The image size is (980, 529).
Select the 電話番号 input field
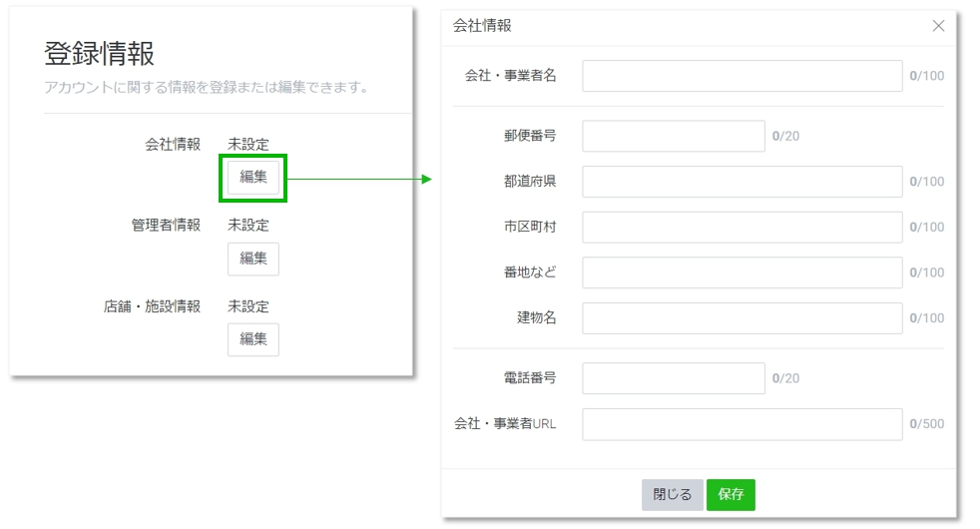[673, 378]
